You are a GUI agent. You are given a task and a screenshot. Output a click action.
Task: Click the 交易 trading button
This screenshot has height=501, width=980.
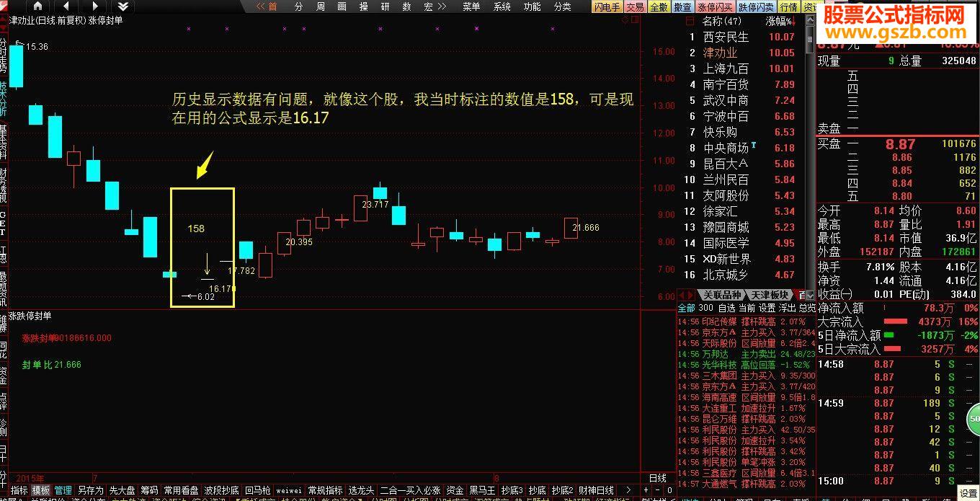click(x=635, y=6)
